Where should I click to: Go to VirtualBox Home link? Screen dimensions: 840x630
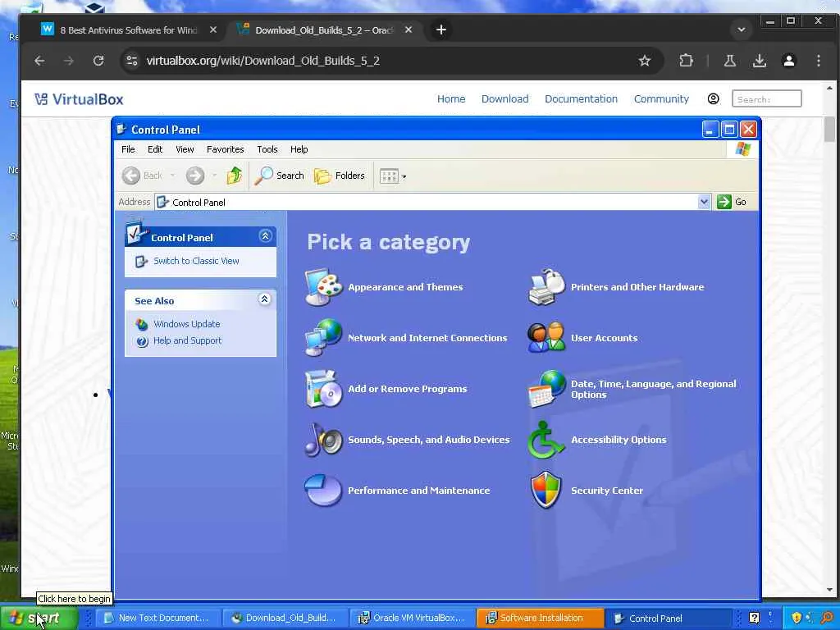pyautogui.click(x=451, y=99)
